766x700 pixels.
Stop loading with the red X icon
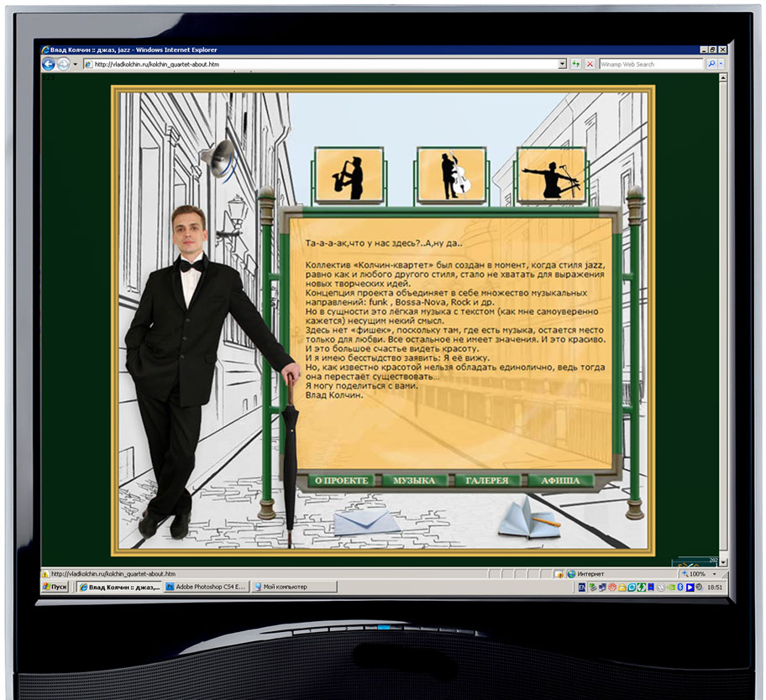pos(590,64)
